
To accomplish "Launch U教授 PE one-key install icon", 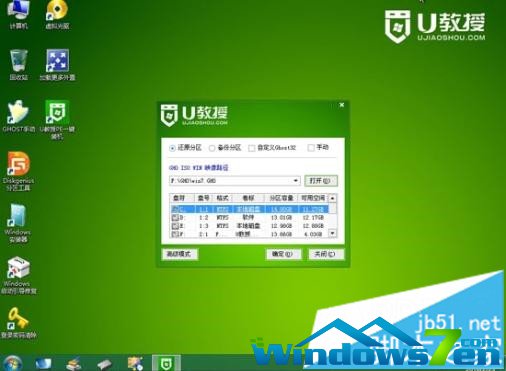I will (x=57, y=119).
